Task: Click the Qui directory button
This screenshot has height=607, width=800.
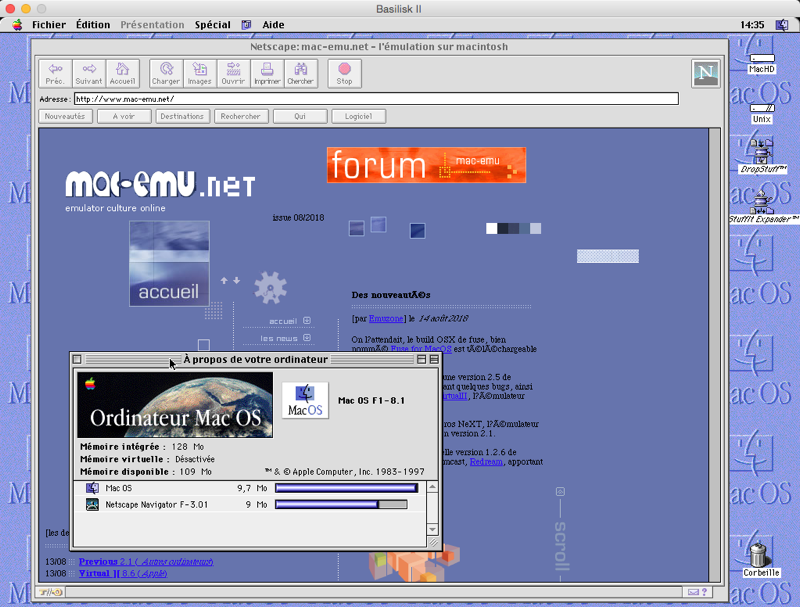Action: [300, 116]
